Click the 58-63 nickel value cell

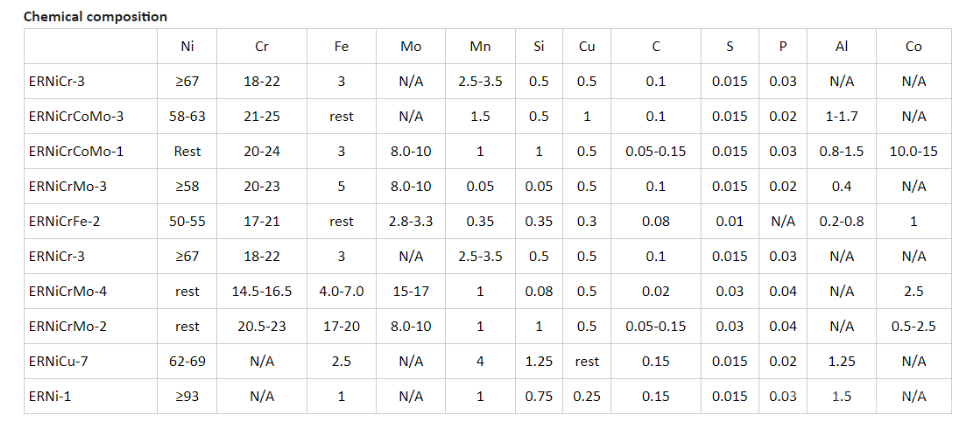(x=187, y=116)
